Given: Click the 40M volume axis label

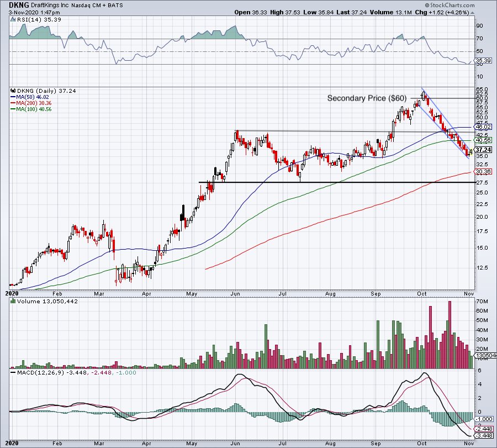Looking at the screenshot, I should [482, 330].
